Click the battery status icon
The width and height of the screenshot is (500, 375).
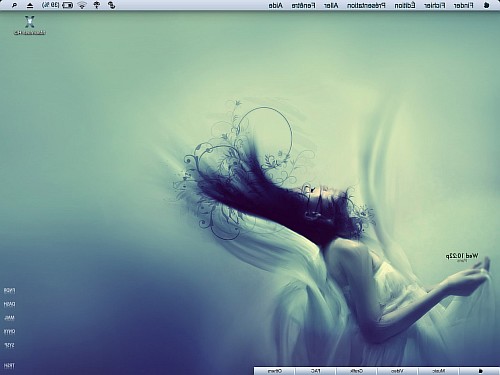(x=68, y=5)
